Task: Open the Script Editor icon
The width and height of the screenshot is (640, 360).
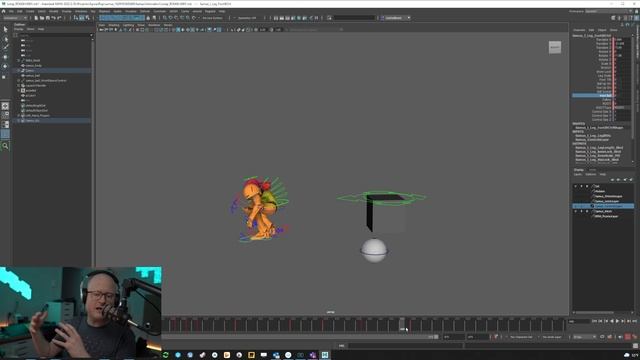Action: coord(634,346)
